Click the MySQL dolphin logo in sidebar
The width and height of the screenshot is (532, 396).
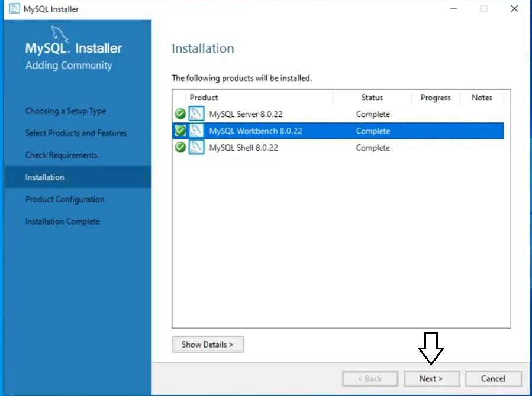(x=59, y=34)
